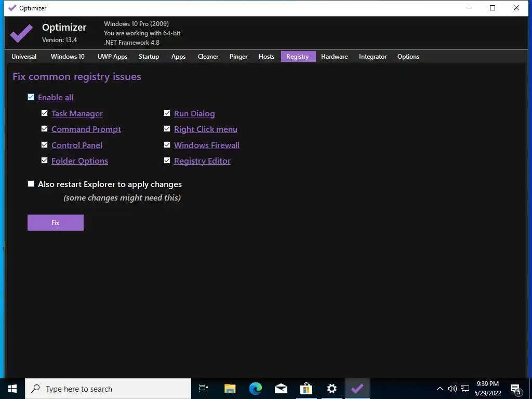Click the 'Windows 10 Pro (2009)' text
Image resolution: width=532 pixels, height=399 pixels.
click(x=137, y=24)
